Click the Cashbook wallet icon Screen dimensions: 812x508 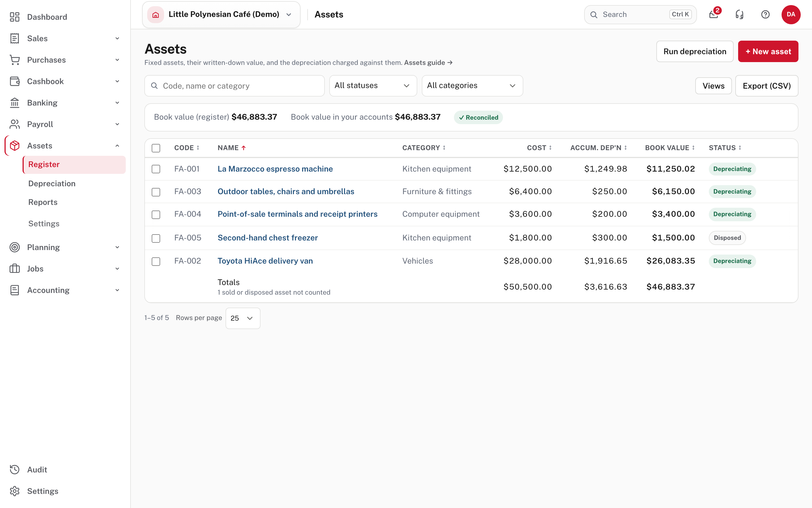[14, 81]
